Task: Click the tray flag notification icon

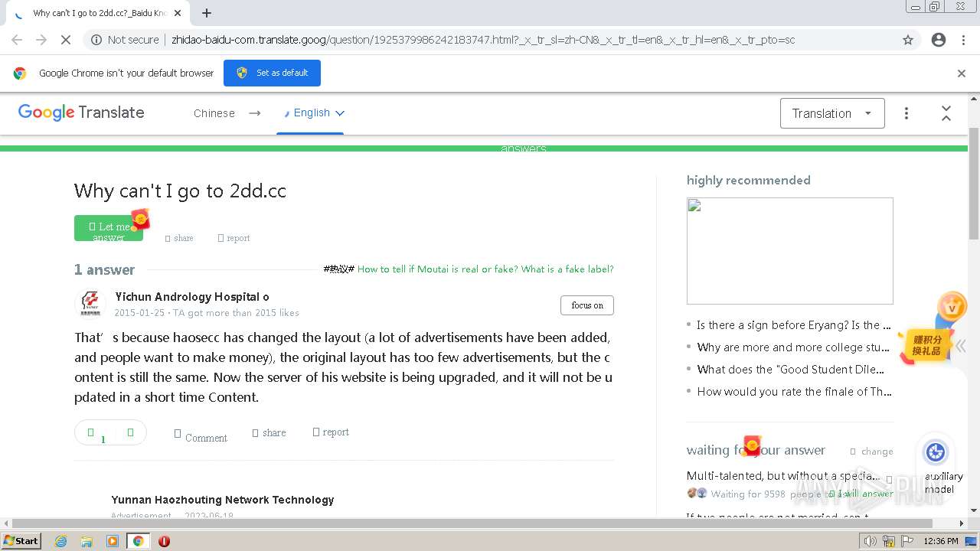Action: coord(907,541)
